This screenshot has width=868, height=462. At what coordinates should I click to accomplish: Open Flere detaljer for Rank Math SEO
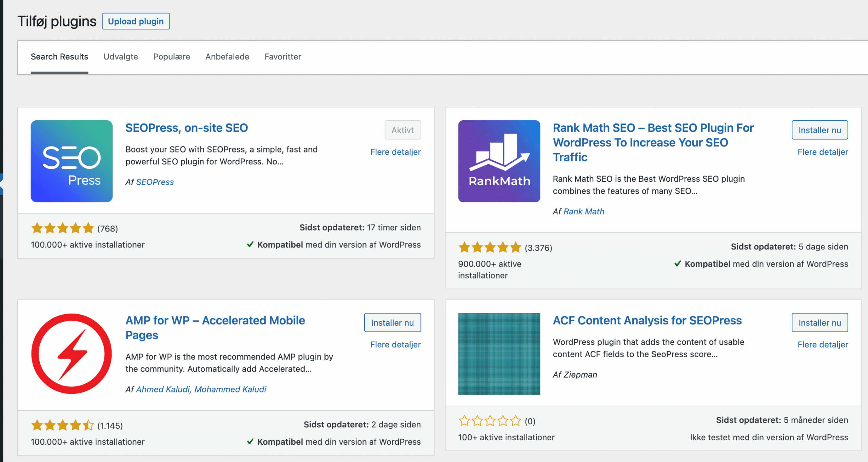point(823,152)
